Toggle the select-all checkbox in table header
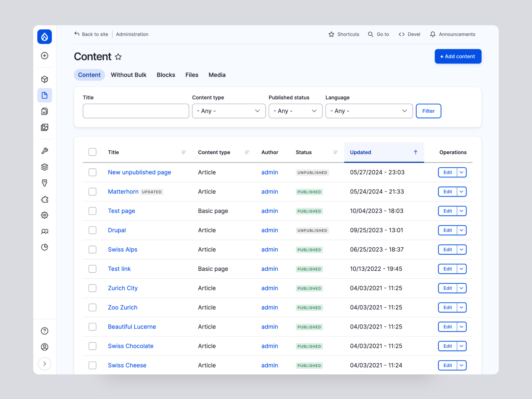Image resolution: width=532 pixels, height=399 pixels. (x=92, y=152)
